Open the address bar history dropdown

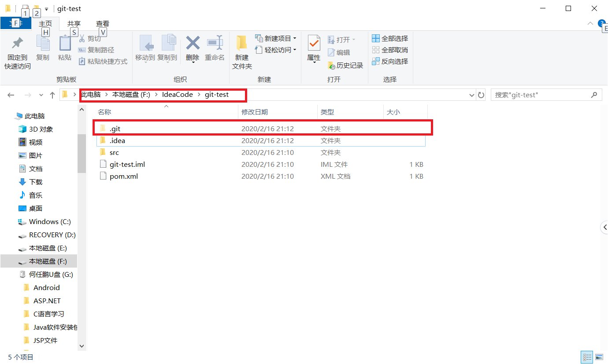point(471,95)
